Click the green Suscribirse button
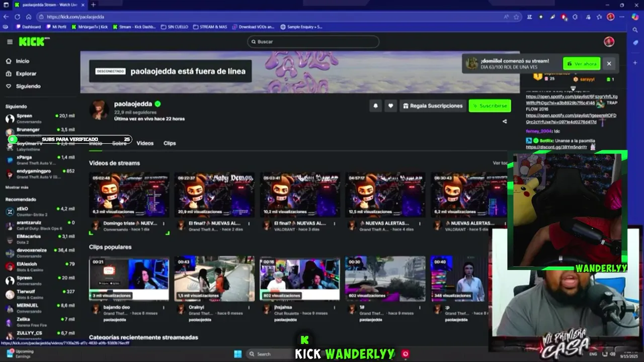This screenshot has width=644, height=362. (490, 106)
